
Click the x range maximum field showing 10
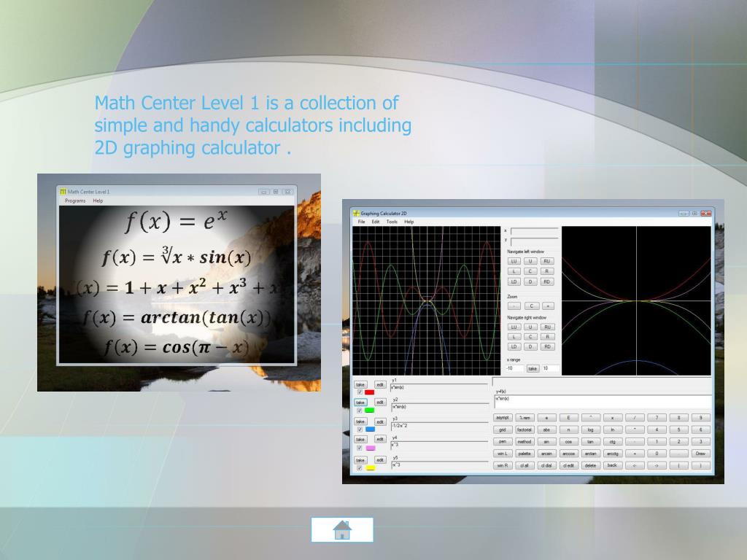point(550,368)
